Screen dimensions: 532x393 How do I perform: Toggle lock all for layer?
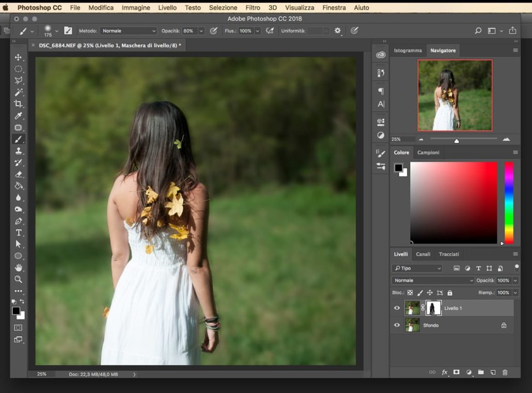[x=450, y=292]
